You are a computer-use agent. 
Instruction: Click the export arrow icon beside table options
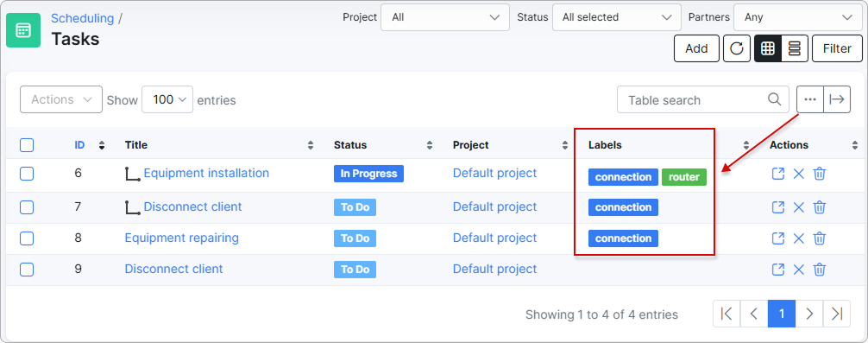[837, 99]
